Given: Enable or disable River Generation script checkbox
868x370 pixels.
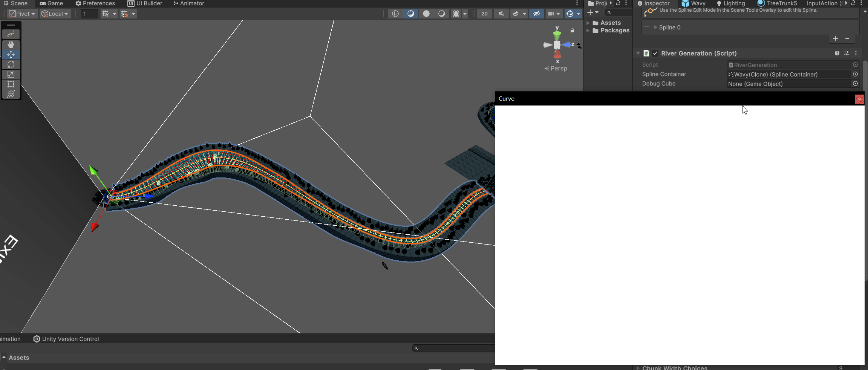Looking at the screenshot, I should pyautogui.click(x=655, y=53).
